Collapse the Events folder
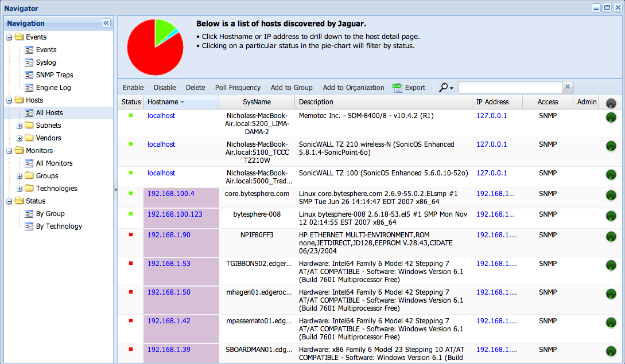Image resolution: width=625 pixels, height=364 pixels. pos(9,37)
